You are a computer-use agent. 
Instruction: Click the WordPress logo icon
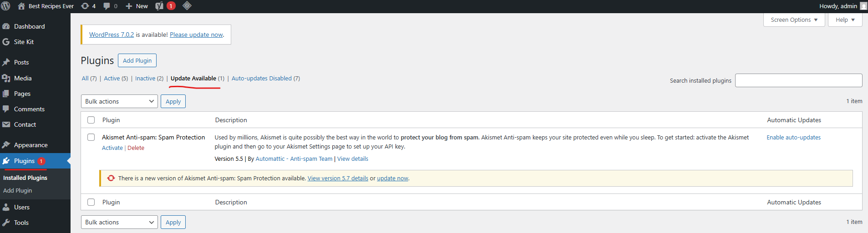tap(6, 6)
